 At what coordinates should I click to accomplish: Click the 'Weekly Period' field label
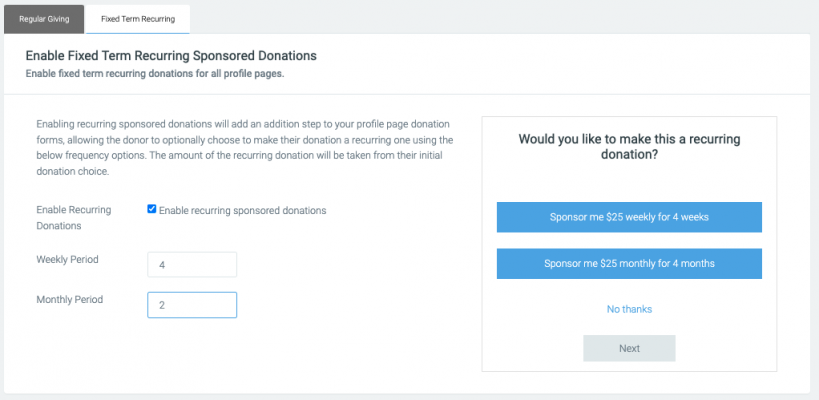click(67, 260)
